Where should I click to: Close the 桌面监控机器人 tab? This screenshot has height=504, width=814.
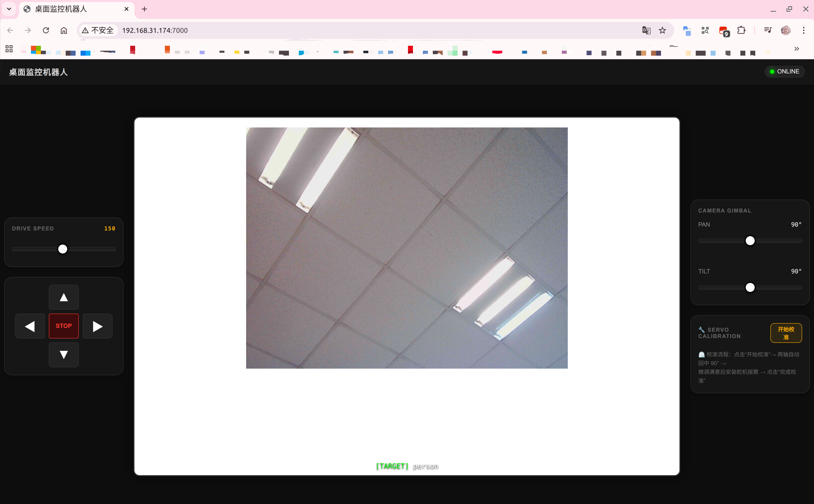pyautogui.click(x=126, y=9)
